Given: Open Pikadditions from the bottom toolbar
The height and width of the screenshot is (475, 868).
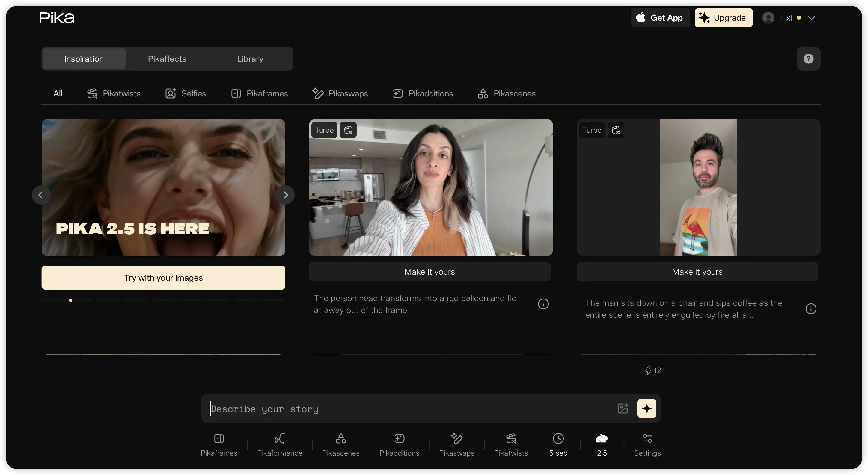Looking at the screenshot, I should 399,445.
